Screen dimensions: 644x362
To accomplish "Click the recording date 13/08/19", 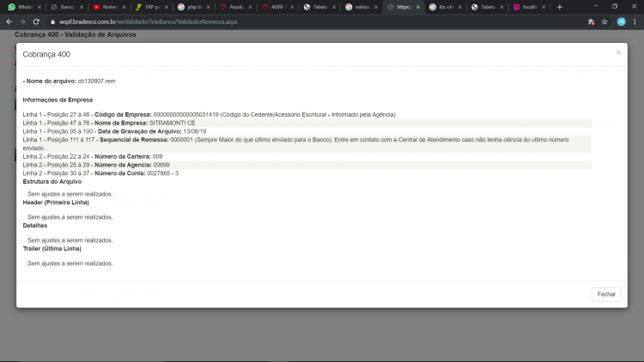I will pyautogui.click(x=195, y=131).
